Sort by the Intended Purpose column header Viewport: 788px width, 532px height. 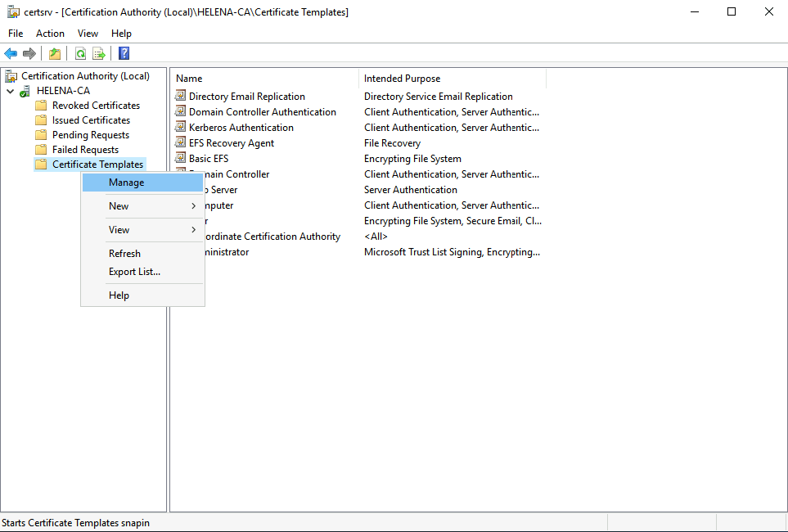[x=450, y=79]
